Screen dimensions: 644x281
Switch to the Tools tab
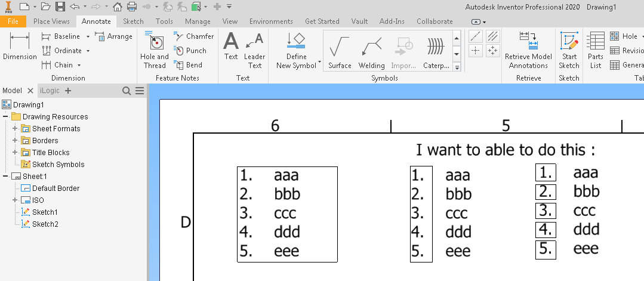point(164,21)
